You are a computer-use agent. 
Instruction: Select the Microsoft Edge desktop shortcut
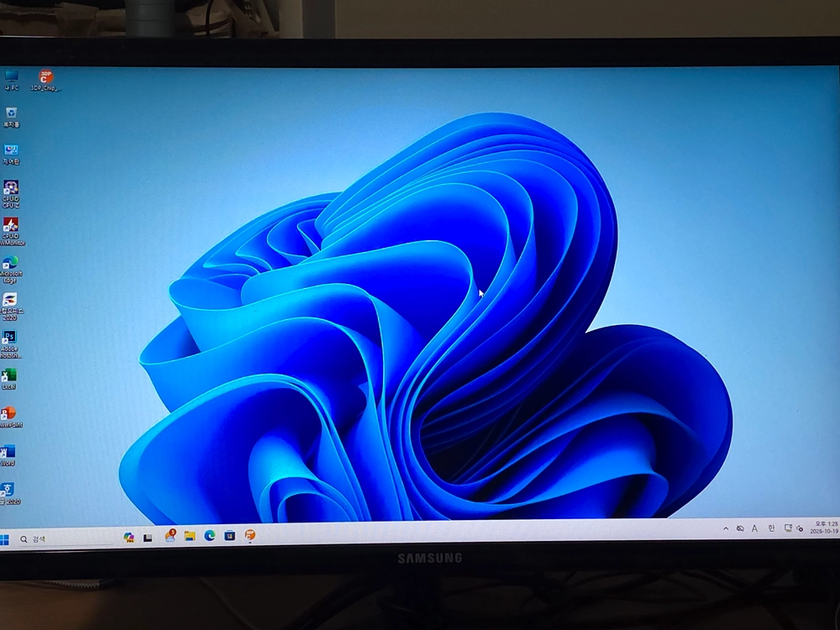(x=10, y=269)
